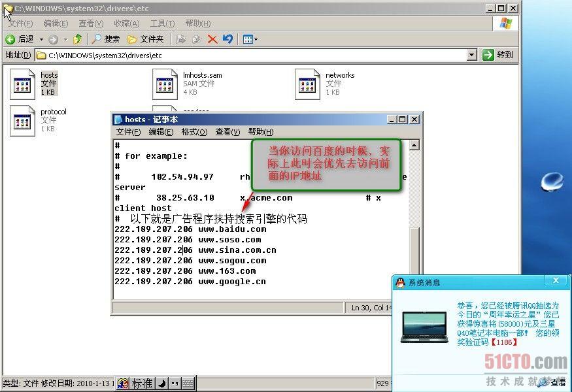
Task: Click the www.baidu.com line in Notepad
Action: 190,229
